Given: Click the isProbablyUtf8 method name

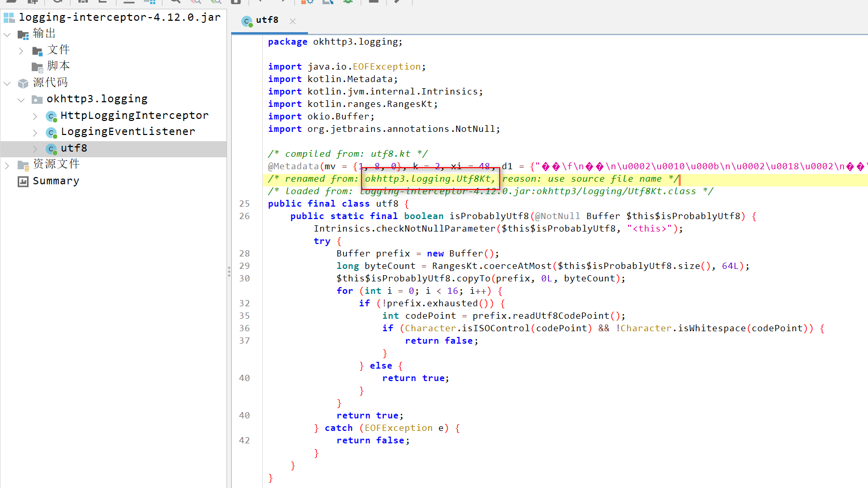Looking at the screenshot, I should (x=489, y=216).
